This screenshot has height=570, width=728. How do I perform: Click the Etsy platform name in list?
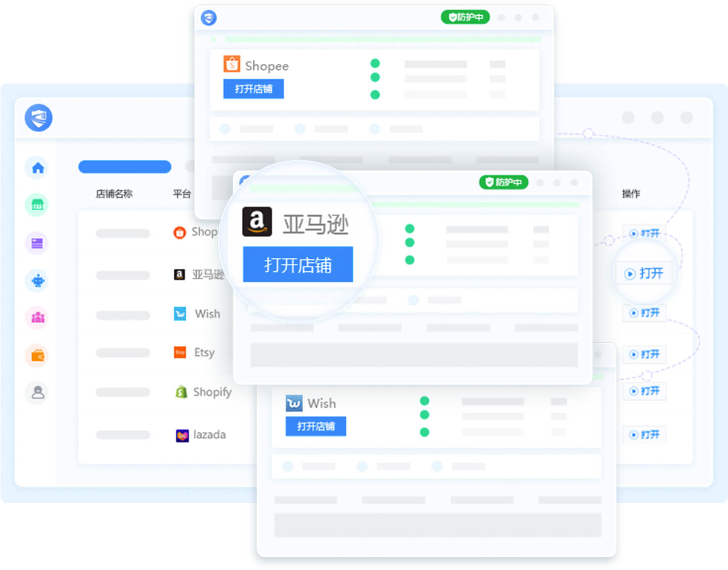(x=204, y=352)
